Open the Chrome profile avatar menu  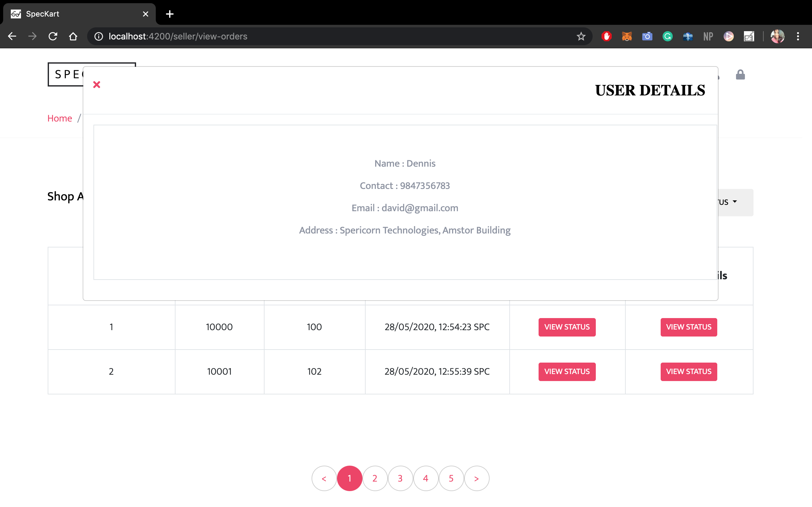[777, 36]
